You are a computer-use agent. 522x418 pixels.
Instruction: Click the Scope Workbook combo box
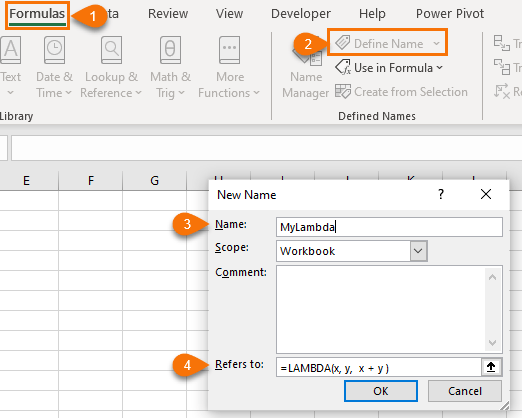pos(352,251)
